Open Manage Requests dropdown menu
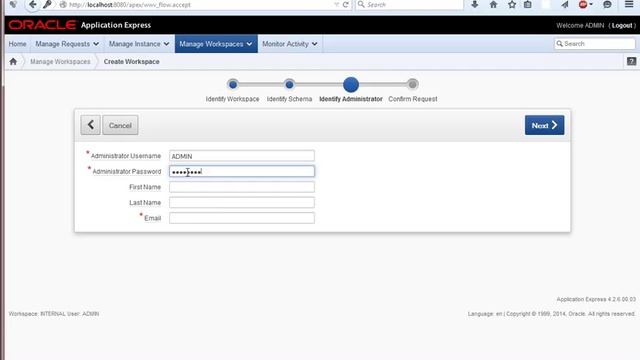The height and width of the screenshot is (360, 640). click(67, 44)
